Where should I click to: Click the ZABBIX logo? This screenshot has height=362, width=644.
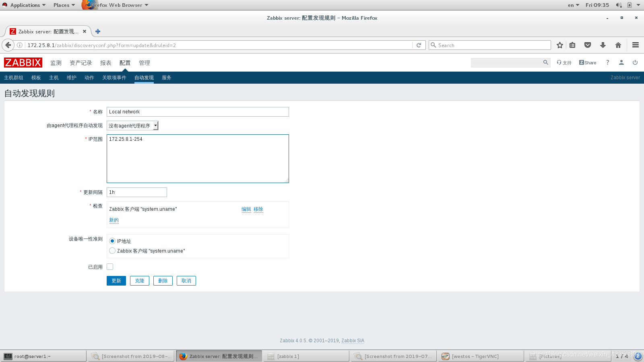[23, 63]
